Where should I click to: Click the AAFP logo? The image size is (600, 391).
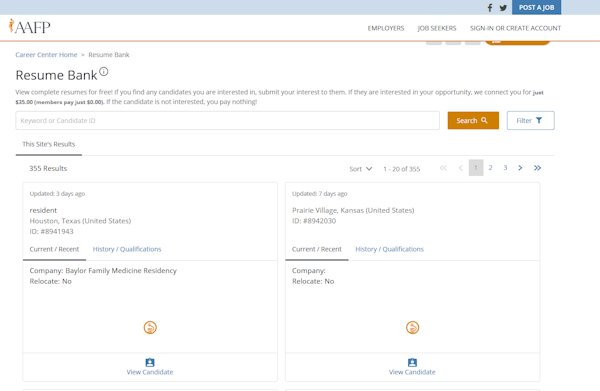click(x=29, y=26)
